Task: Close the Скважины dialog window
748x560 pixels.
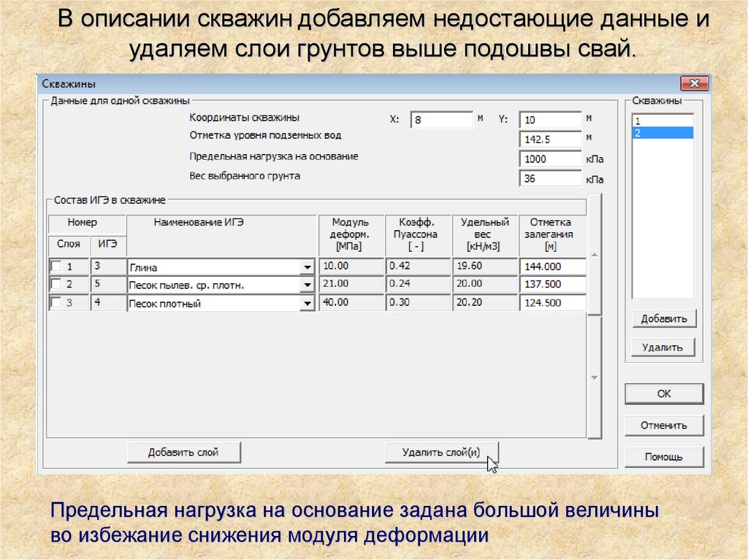Action: point(694,83)
